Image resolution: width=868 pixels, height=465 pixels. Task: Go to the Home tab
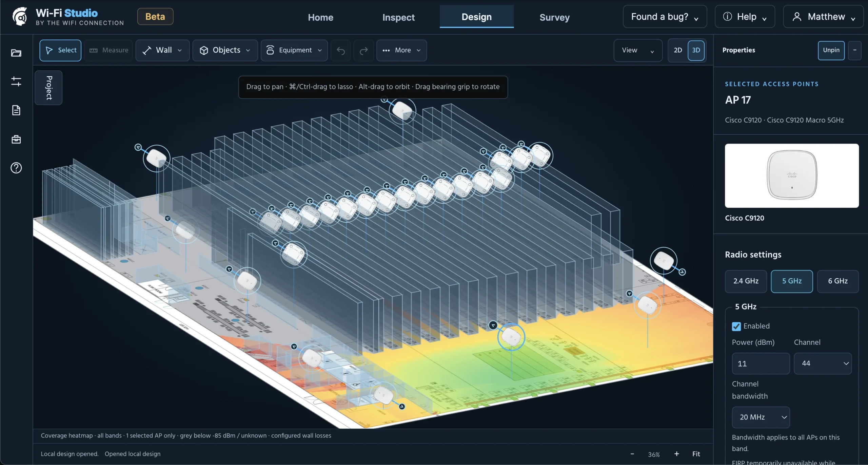pos(320,17)
